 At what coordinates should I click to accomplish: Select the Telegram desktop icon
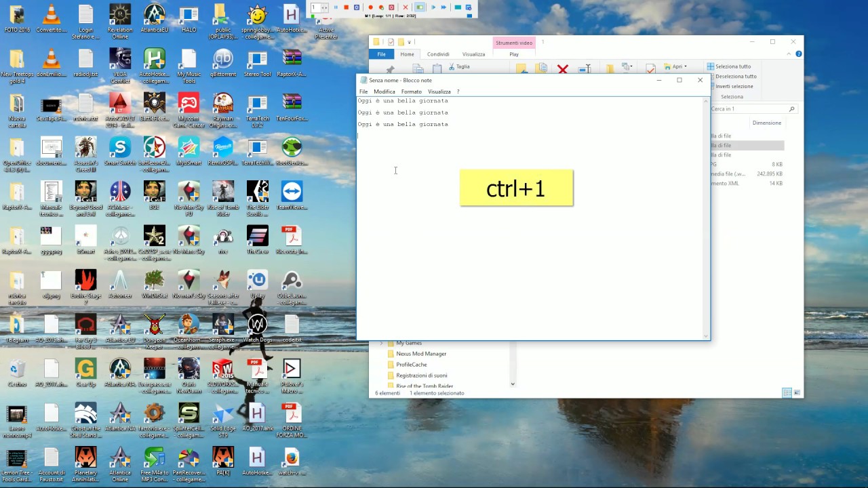click(17, 328)
